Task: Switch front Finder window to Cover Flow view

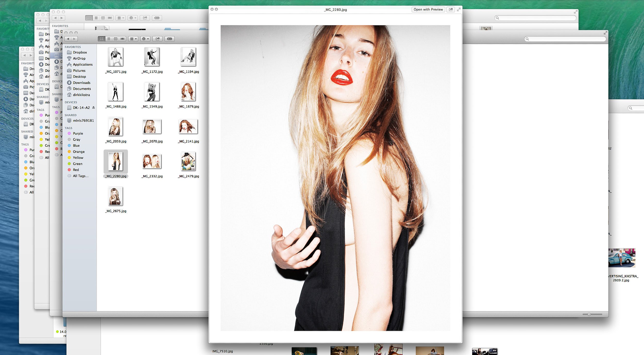Action: click(x=123, y=39)
